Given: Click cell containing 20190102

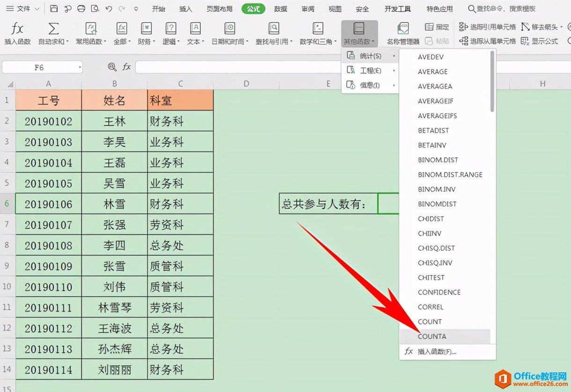Looking at the screenshot, I should (49, 122).
